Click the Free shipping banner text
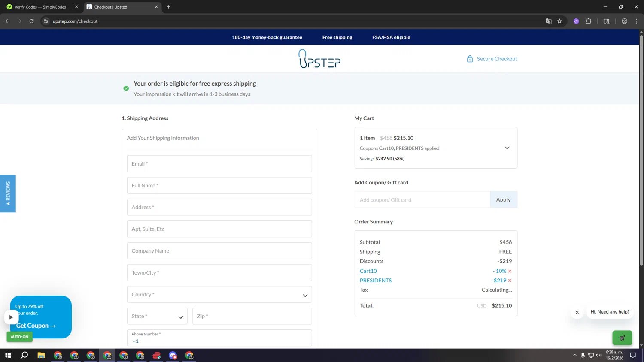 click(337, 37)
